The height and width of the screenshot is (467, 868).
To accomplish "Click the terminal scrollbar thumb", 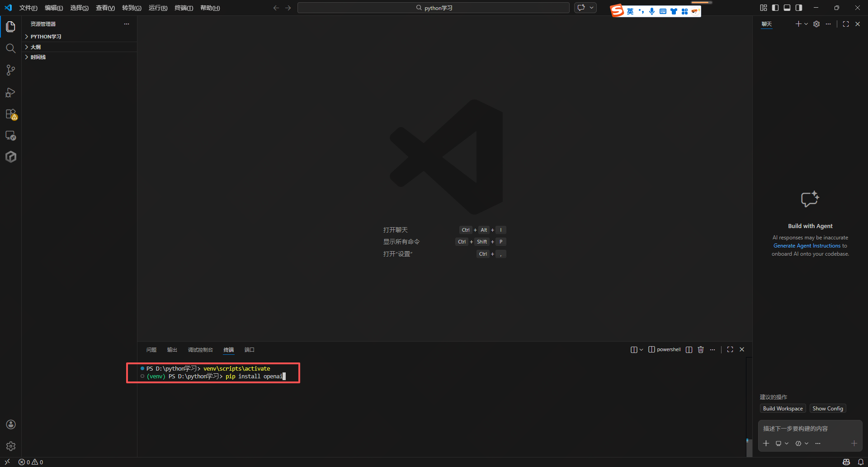I will [749, 448].
